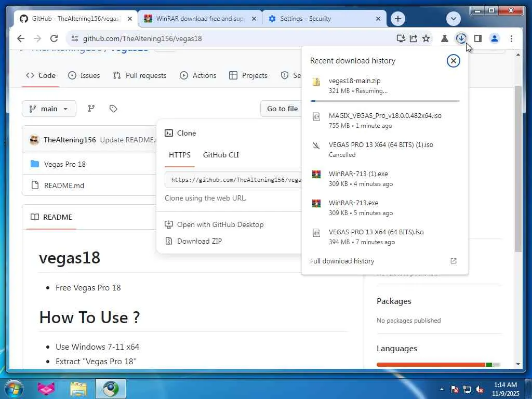
Task: Expand the main branch dropdown
Action: (x=49, y=109)
